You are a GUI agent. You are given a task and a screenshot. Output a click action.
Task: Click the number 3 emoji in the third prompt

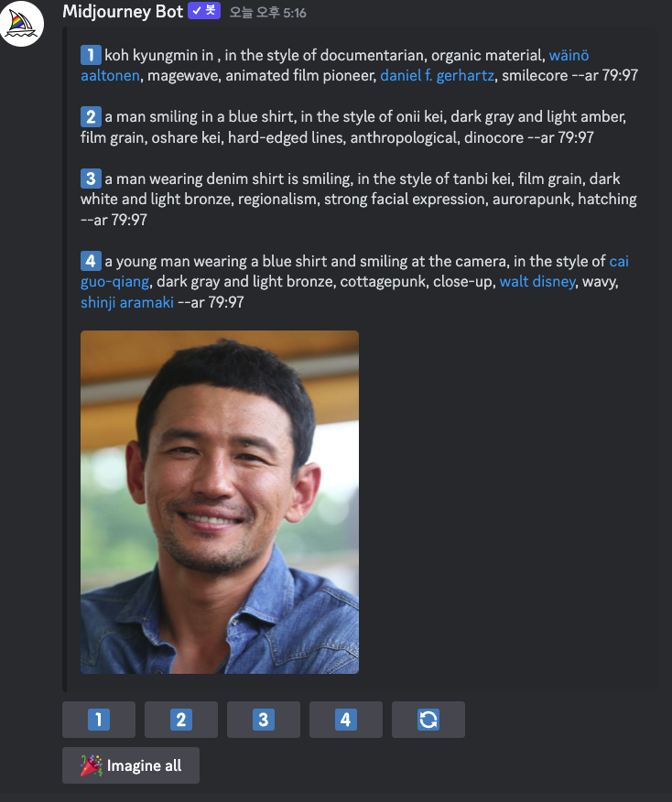point(91,179)
